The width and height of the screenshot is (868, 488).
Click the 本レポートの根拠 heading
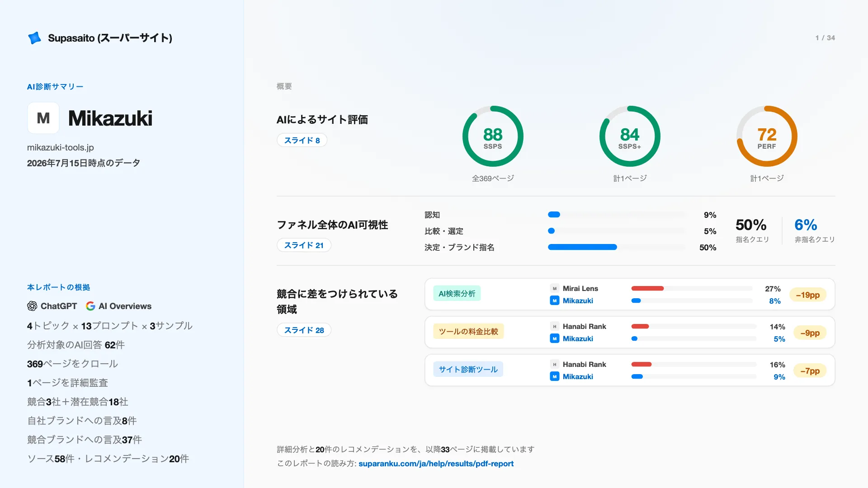tap(58, 287)
